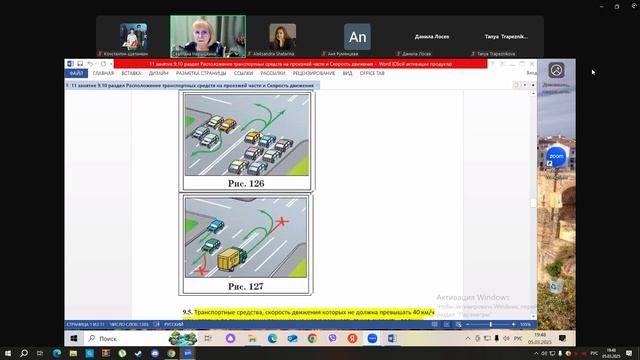Switch to read mode view icon
Viewport: 640px width, 360px height.
(434, 324)
